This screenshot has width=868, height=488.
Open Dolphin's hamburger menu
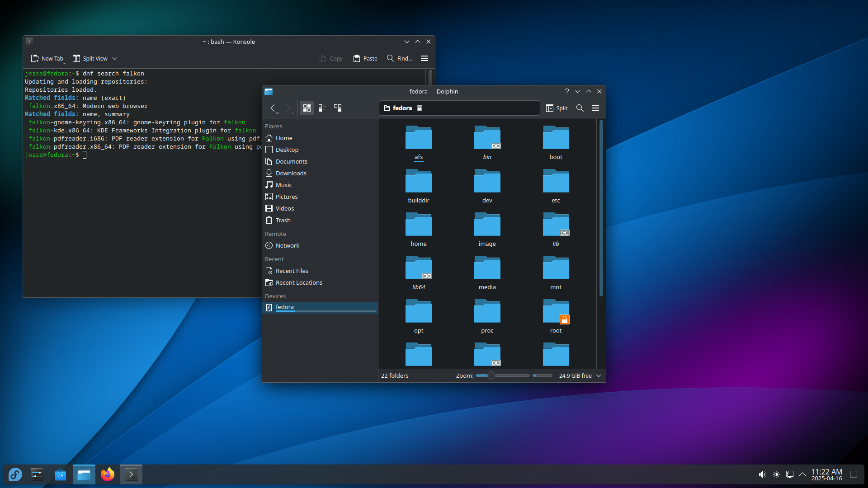pyautogui.click(x=595, y=108)
